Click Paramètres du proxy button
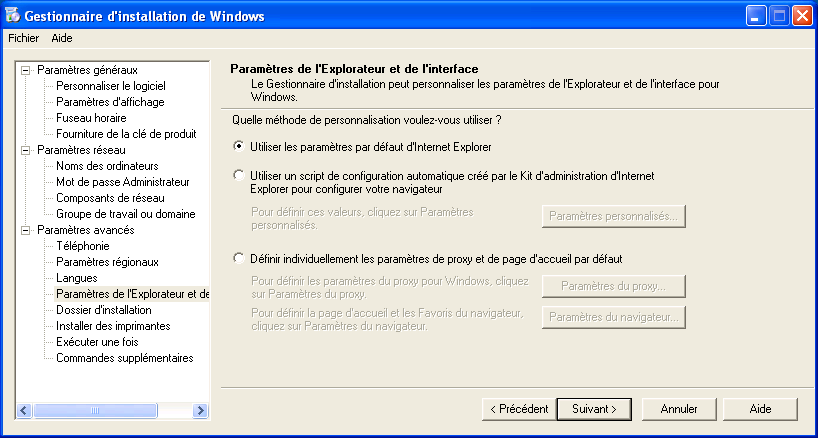 coord(614,286)
